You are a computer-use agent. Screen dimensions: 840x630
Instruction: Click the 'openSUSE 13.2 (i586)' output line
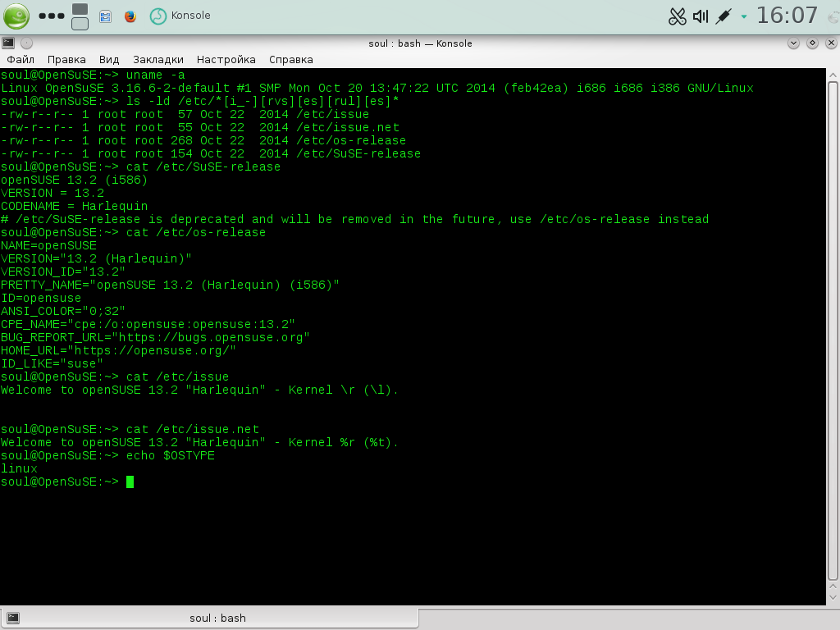point(74,180)
